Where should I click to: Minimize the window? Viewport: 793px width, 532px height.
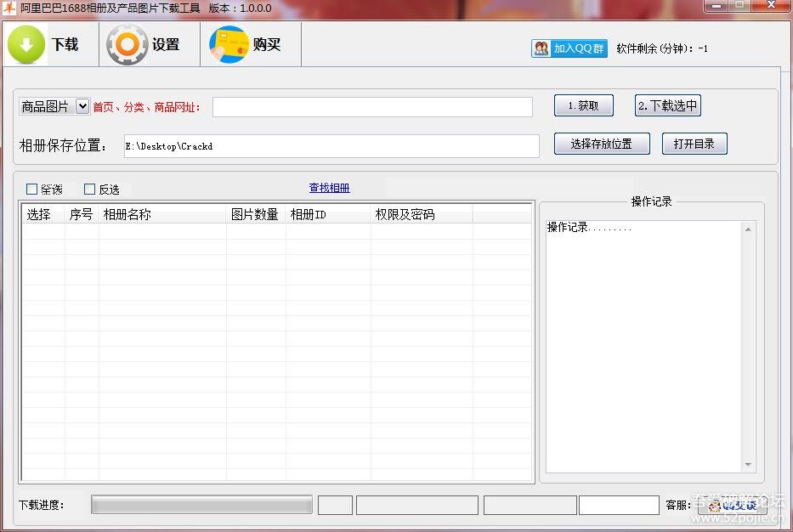[716, 6]
